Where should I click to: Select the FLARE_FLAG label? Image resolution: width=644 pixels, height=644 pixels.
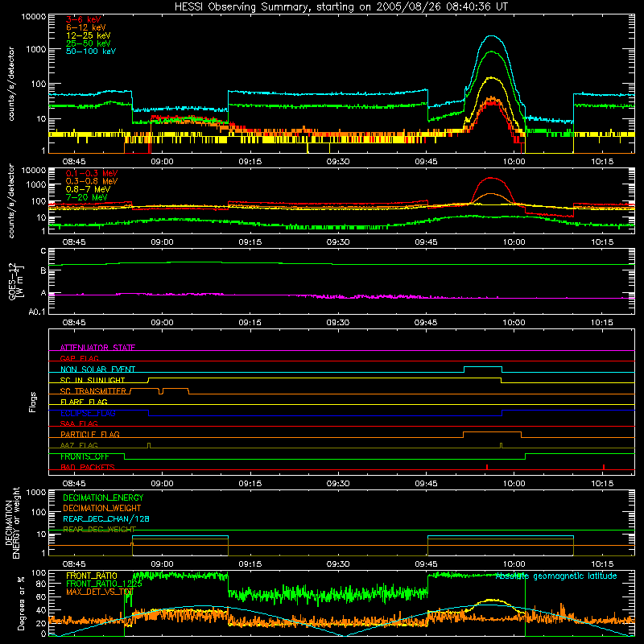(84, 402)
